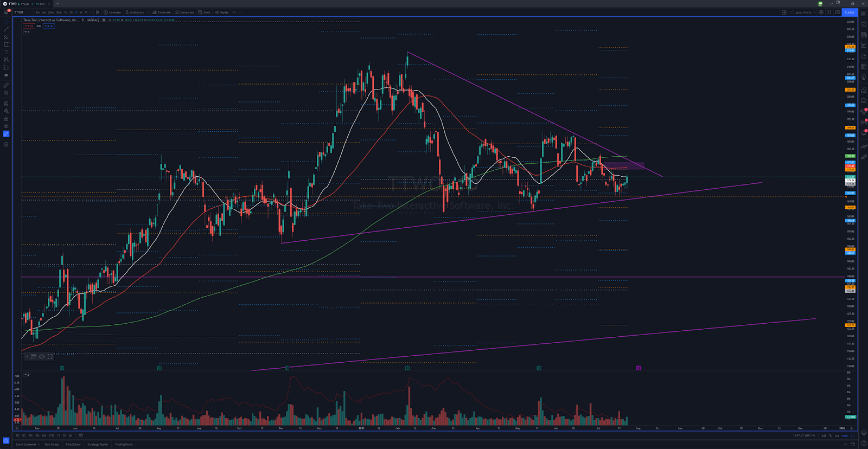Collapse the volume pane legend expander
Viewport: 868px width, 449px height.
tap(26, 375)
